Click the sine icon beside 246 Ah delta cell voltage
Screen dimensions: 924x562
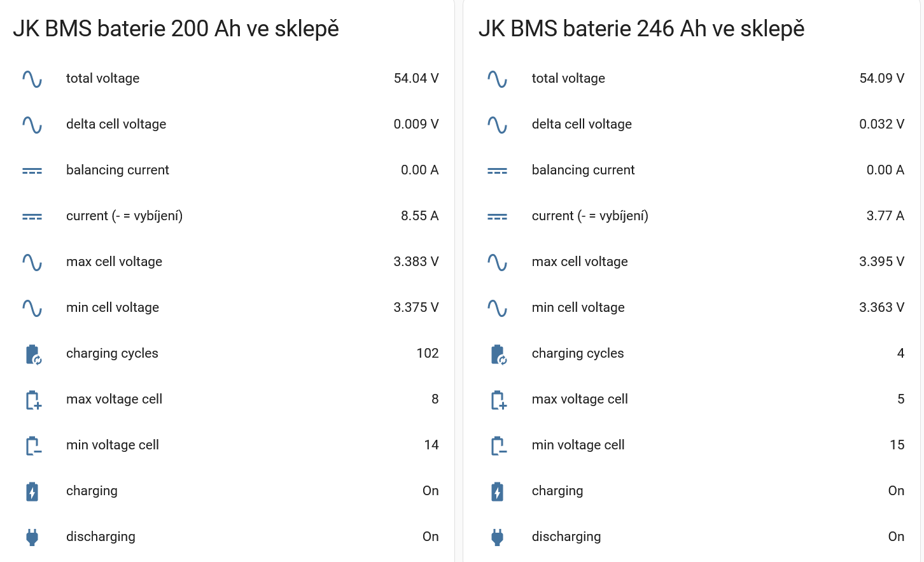point(498,125)
